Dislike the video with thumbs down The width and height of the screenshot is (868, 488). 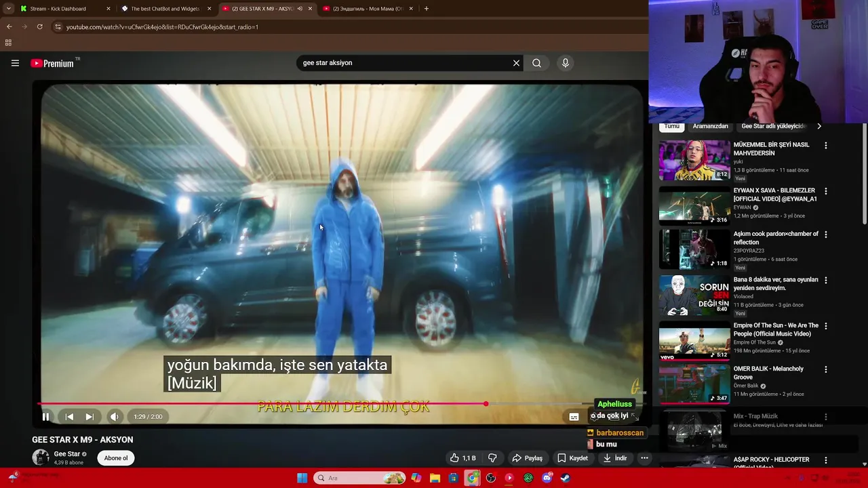point(492,458)
